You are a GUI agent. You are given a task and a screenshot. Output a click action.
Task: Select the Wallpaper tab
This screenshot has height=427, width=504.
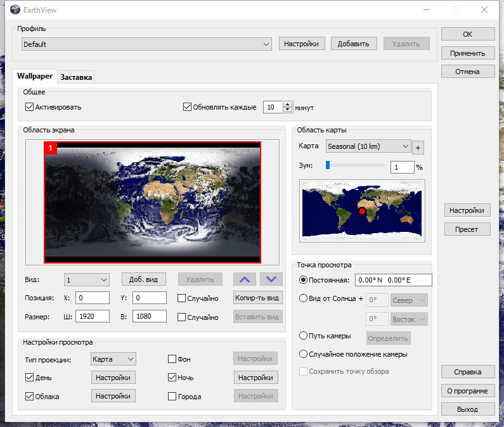[x=35, y=76]
